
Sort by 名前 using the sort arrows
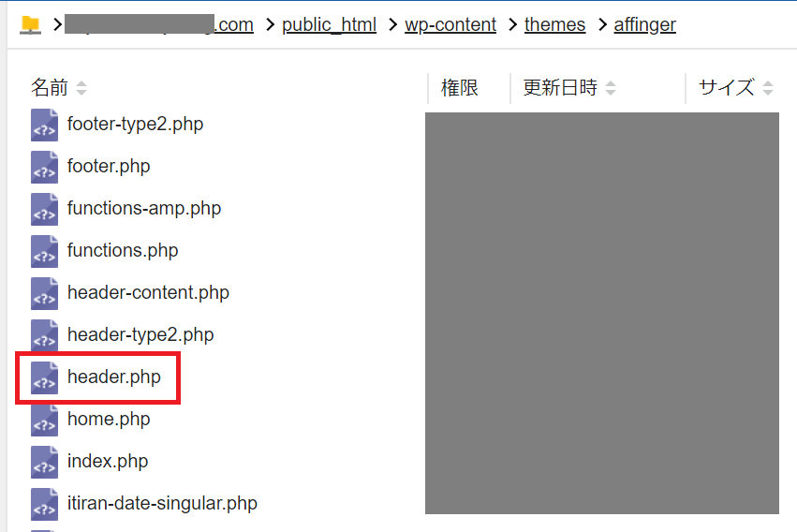pos(81,88)
